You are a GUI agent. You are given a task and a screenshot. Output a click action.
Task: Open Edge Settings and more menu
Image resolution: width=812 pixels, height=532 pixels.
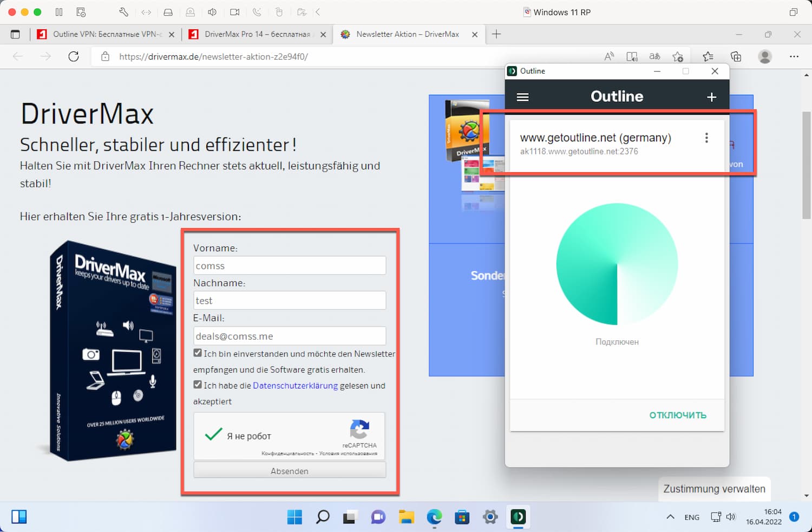click(x=794, y=56)
